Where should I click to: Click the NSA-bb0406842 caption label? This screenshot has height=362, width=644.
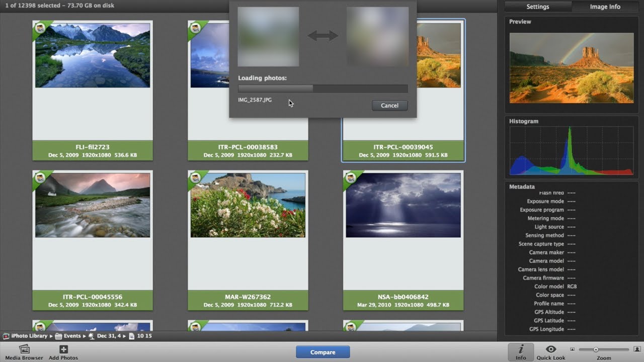[404, 297]
